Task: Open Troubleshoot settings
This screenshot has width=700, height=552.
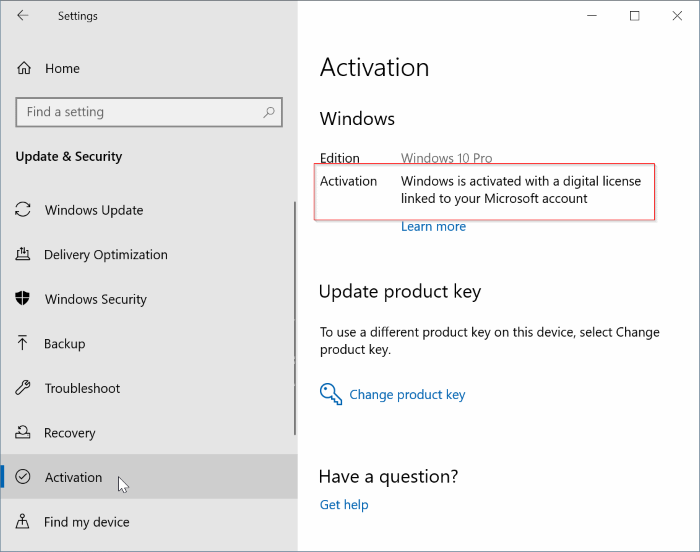Action: 149,388
